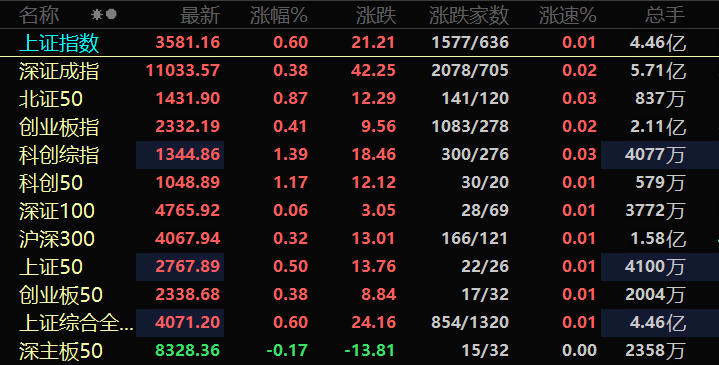Click advancers/decliners 300/276
The width and height of the screenshot is (719, 365).
[x=475, y=155]
